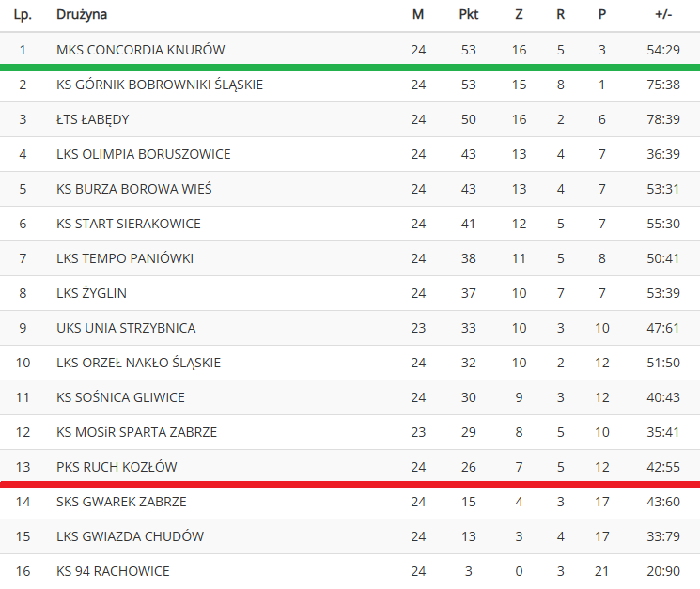
Task: Open KS Burza Borowa Wieś team
Action: (134, 189)
